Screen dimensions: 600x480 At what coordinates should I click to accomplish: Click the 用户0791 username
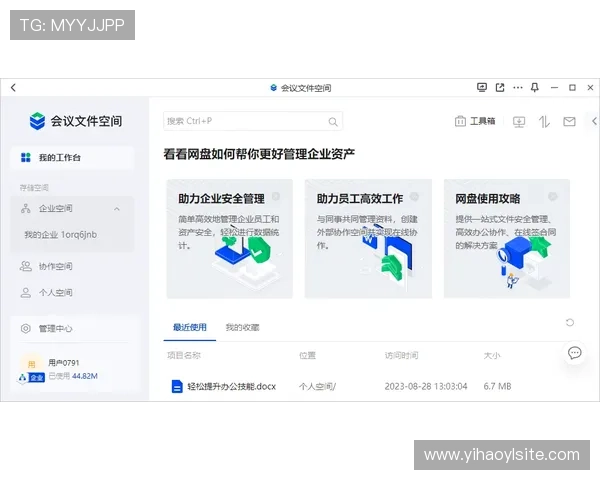64,363
